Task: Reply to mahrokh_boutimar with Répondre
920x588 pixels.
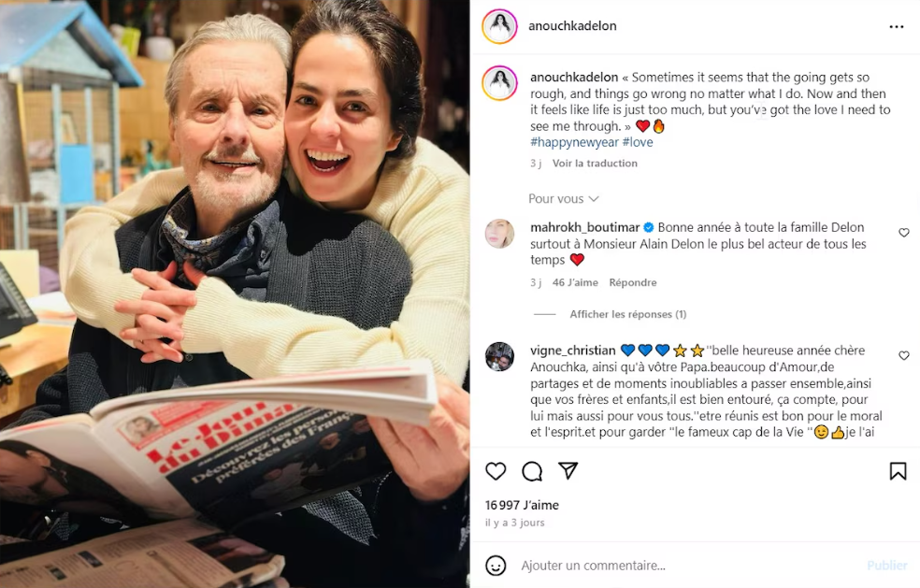Action: click(632, 283)
